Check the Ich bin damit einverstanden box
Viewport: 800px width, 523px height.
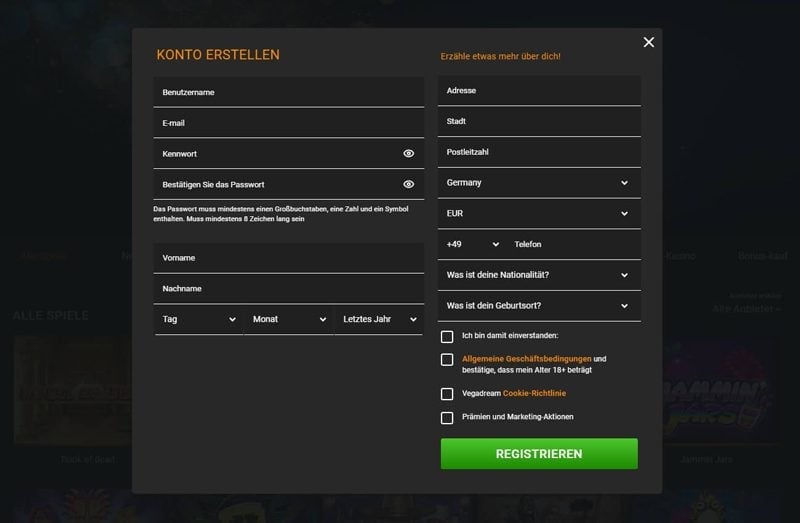tap(447, 336)
